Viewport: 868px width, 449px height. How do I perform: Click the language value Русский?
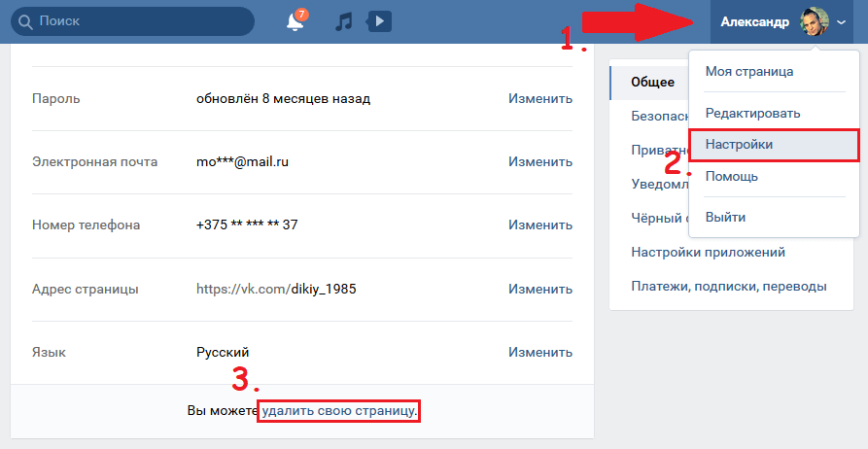click(x=223, y=352)
